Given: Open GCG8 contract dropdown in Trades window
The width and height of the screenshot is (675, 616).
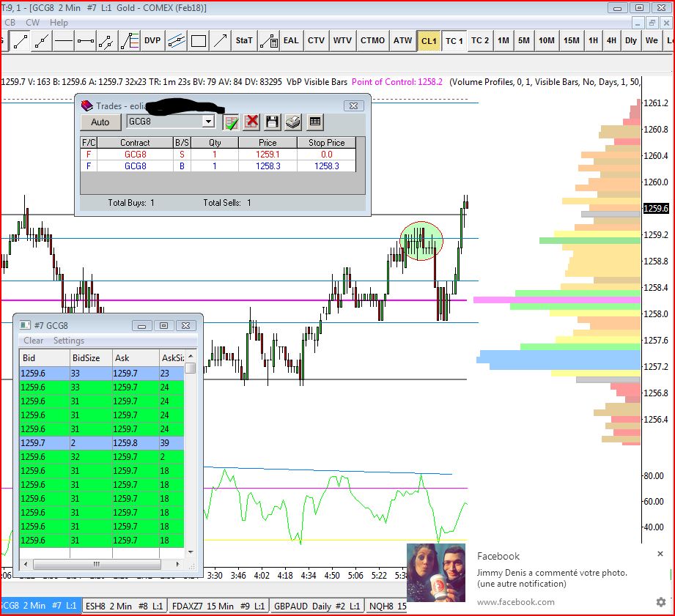Looking at the screenshot, I should tap(208, 122).
